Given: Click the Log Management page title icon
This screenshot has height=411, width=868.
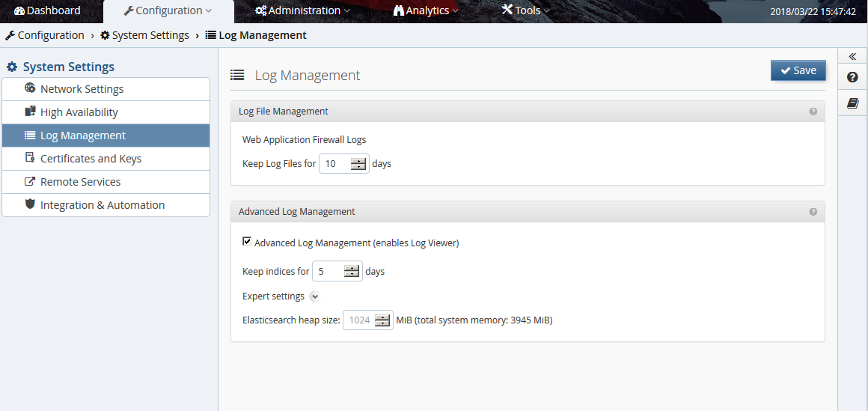Looking at the screenshot, I should point(237,75).
